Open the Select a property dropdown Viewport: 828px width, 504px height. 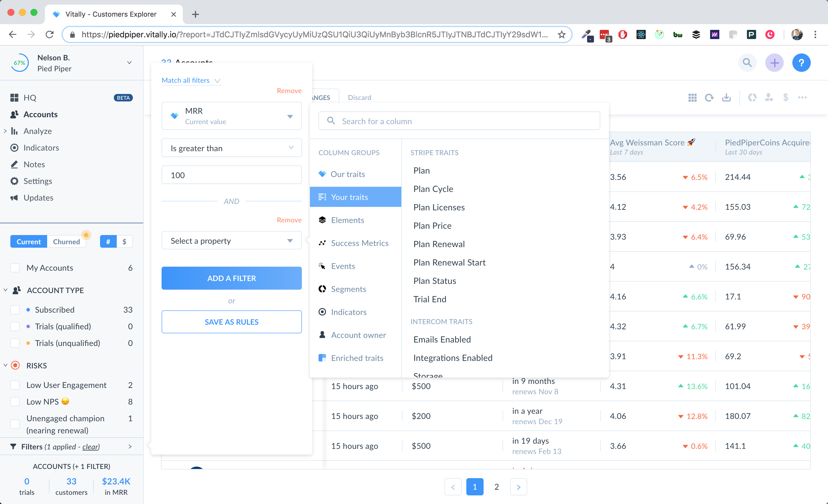pyautogui.click(x=231, y=241)
